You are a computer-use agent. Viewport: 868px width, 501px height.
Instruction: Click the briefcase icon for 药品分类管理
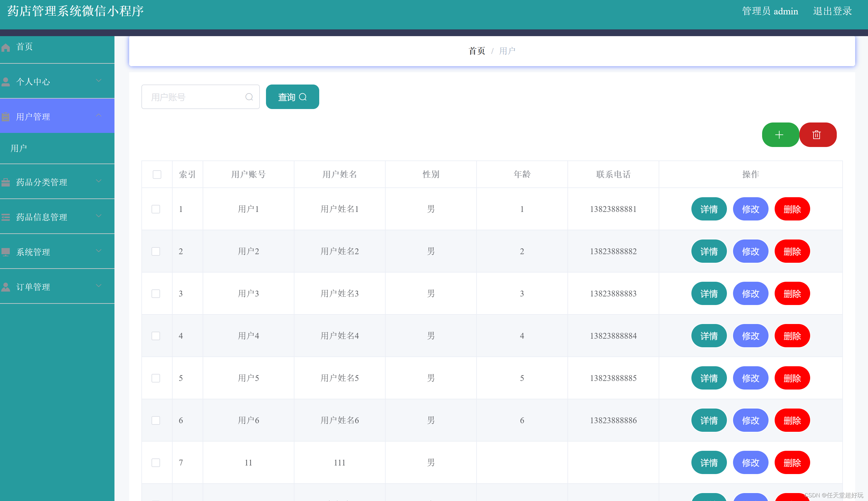[6, 183]
